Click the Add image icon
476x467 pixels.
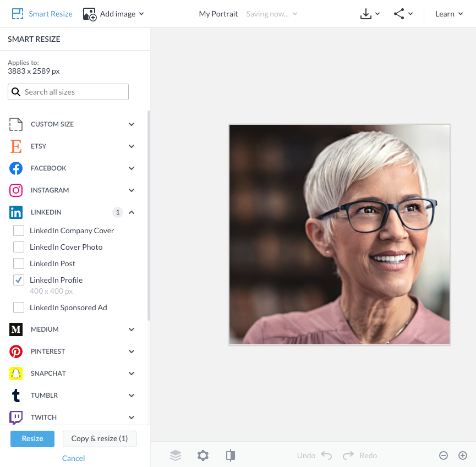[x=90, y=14]
